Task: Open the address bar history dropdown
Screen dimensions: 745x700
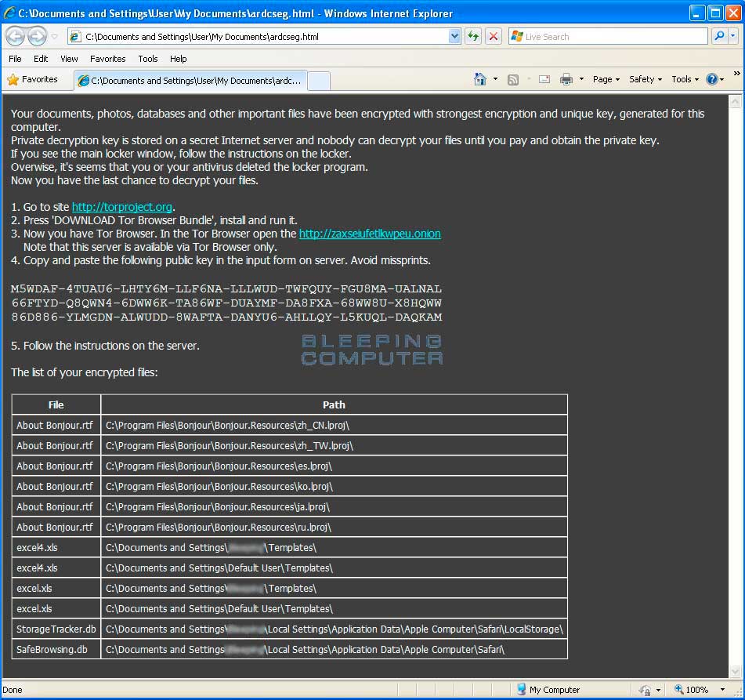Action: 455,36
